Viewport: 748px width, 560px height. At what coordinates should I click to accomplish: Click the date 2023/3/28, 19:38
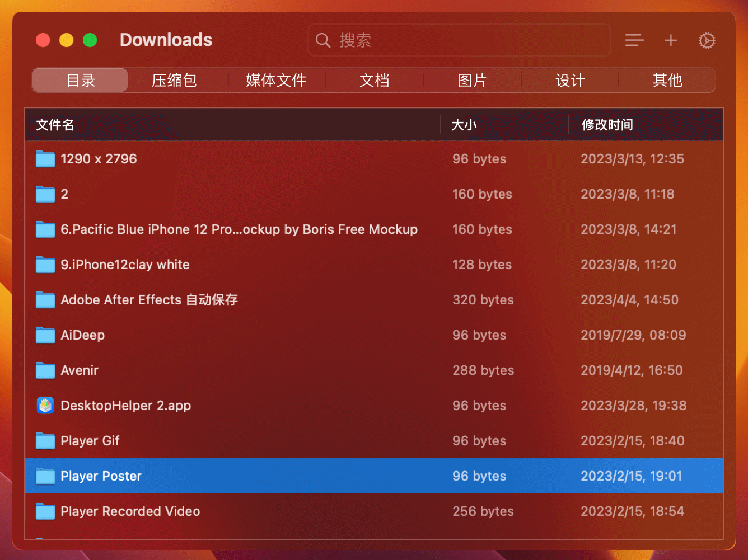tap(633, 406)
